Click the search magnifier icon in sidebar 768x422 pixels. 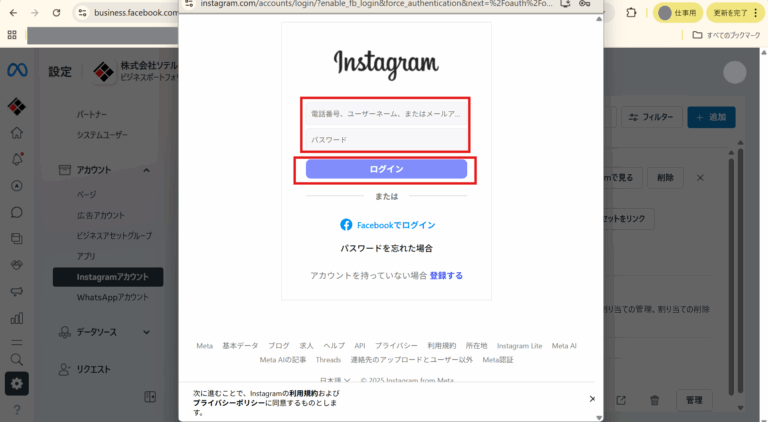(16, 358)
